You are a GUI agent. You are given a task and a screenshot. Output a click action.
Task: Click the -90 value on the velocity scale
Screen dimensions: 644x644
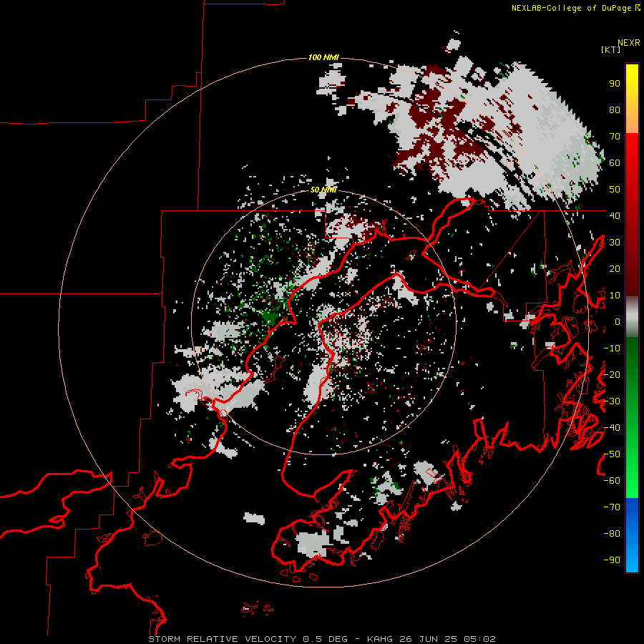click(x=612, y=560)
